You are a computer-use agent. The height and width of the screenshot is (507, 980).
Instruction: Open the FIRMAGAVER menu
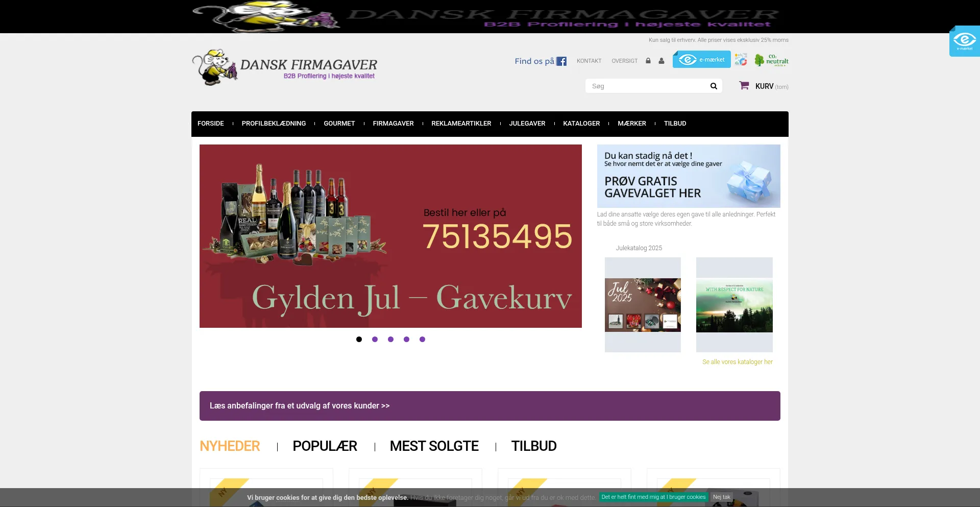tap(393, 124)
